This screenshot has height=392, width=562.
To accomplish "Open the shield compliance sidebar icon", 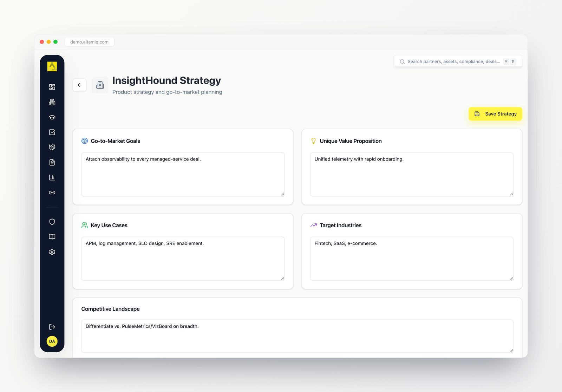I will [x=52, y=222].
